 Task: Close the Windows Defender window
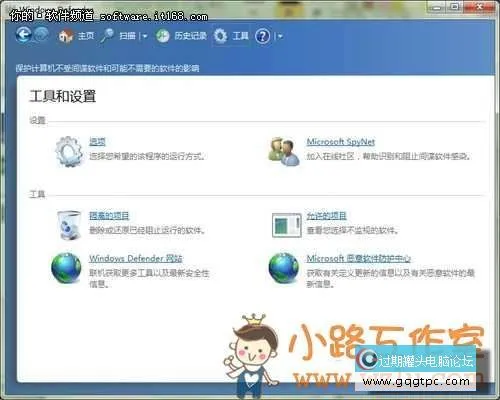[x=479, y=6]
